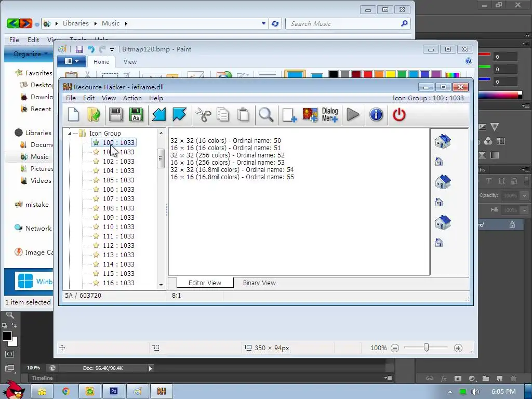Screen dimensions: 532x399
Task: Select tree item 104 : 1033
Action: (118, 170)
